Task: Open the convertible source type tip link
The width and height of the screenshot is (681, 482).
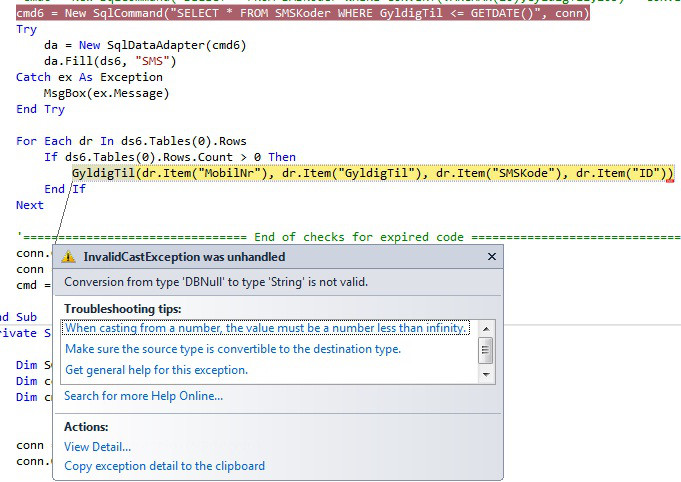Action: (x=233, y=349)
